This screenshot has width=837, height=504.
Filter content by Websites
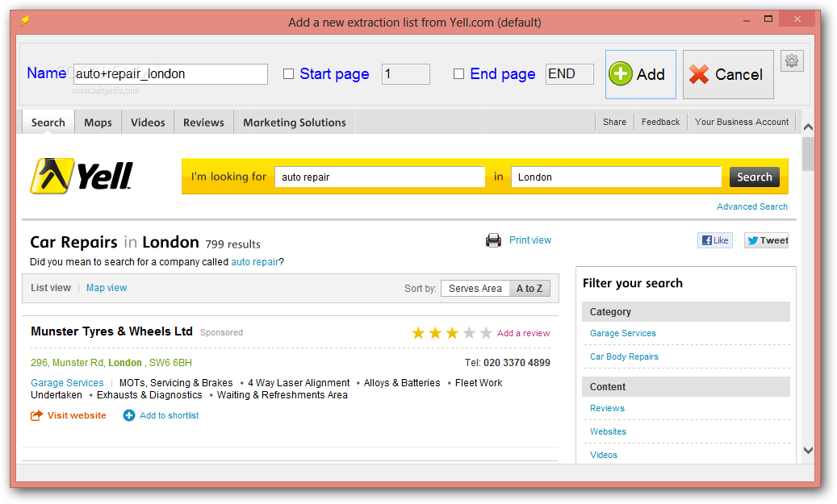(608, 431)
